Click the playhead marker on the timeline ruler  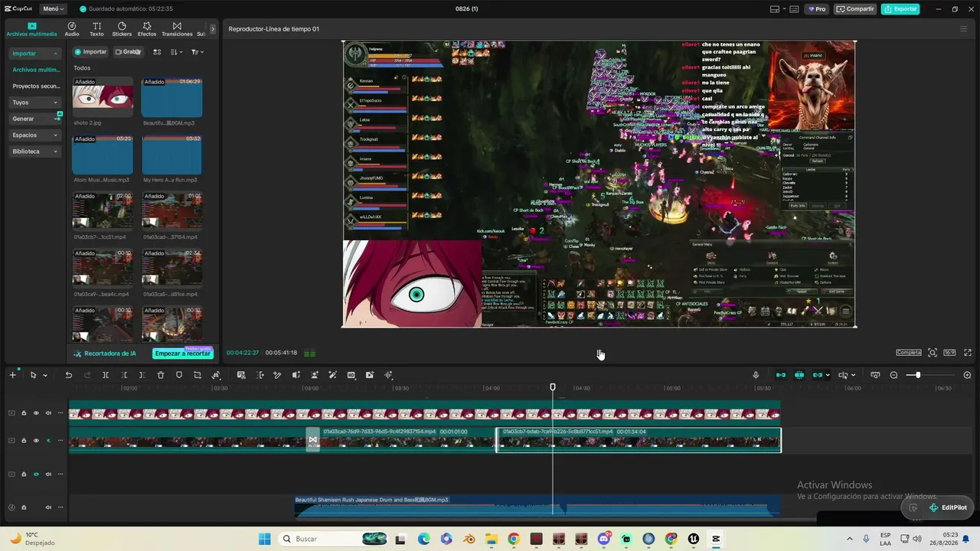553,387
